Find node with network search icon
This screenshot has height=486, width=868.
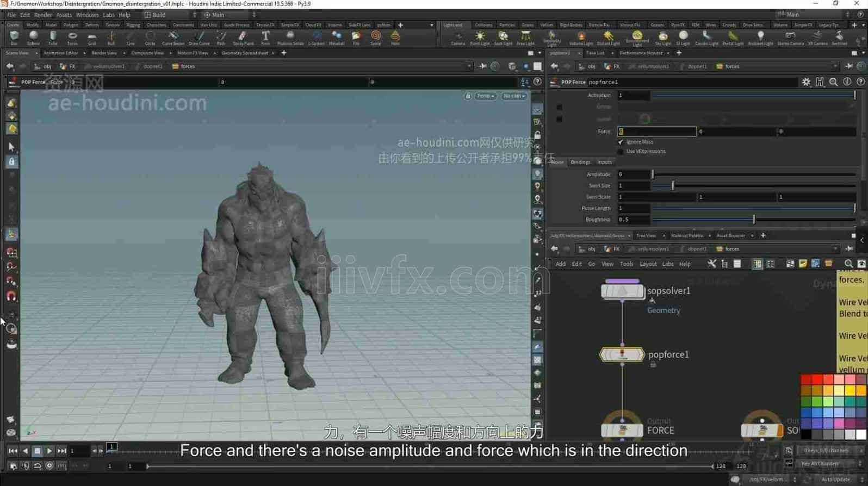tap(848, 264)
